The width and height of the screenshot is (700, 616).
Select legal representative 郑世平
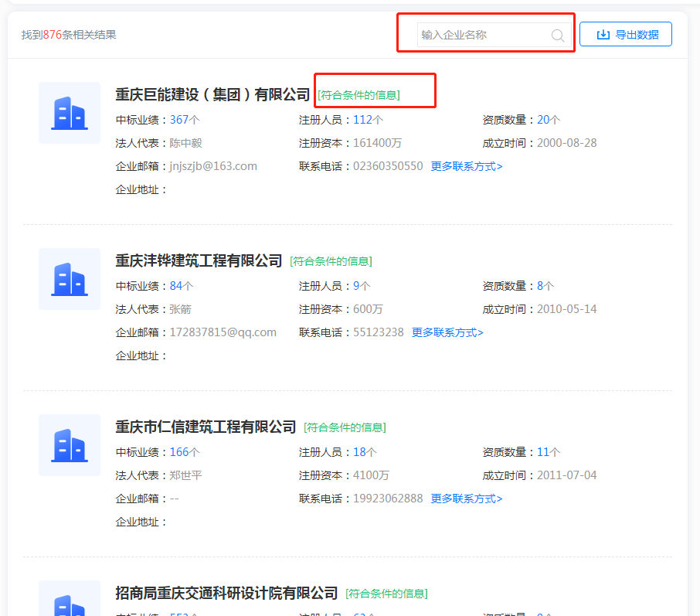point(185,475)
